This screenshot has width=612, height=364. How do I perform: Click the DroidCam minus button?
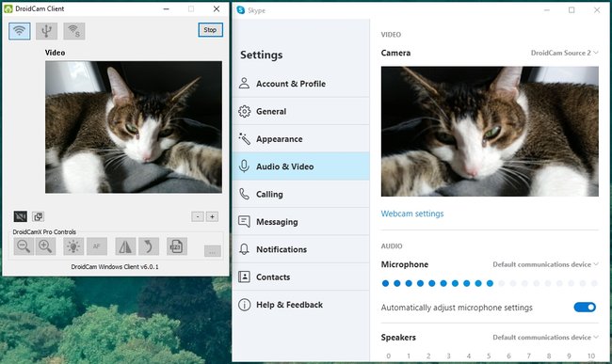tap(198, 216)
